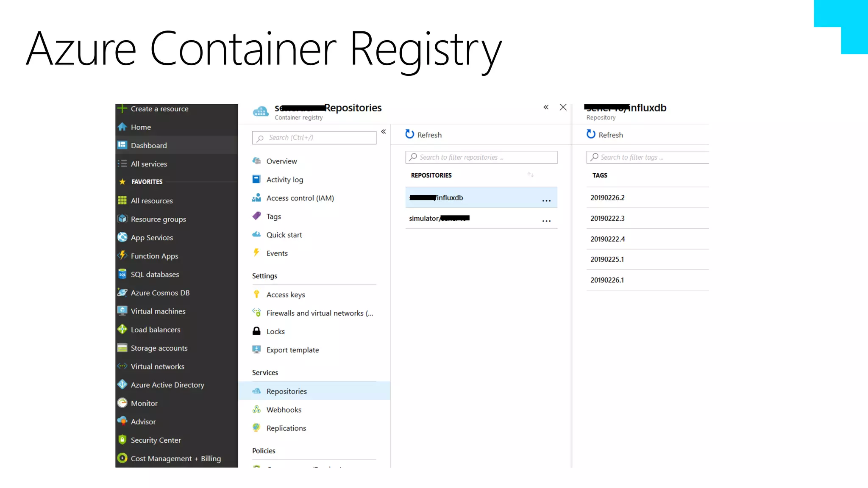Refresh the influxdb tags list
868x488 pixels.
(x=604, y=135)
